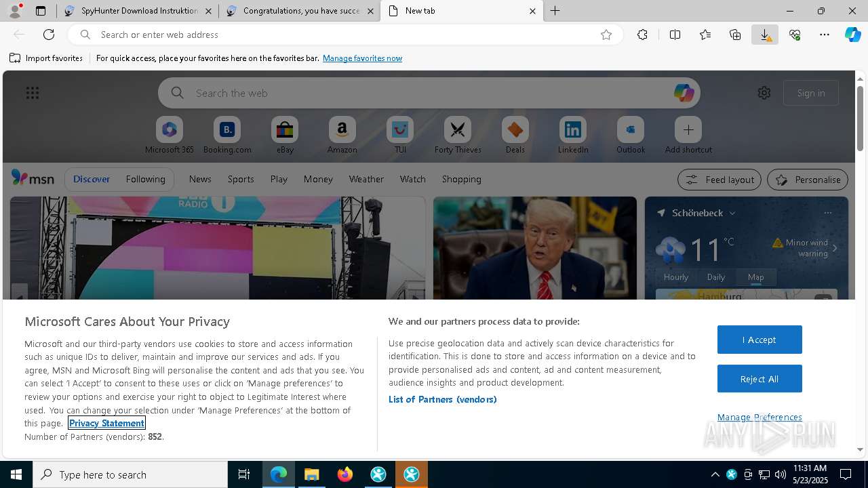The width and height of the screenshot is (868, 488).
Task: Select the Map weather tab
Action: click(x=755, y=277)
